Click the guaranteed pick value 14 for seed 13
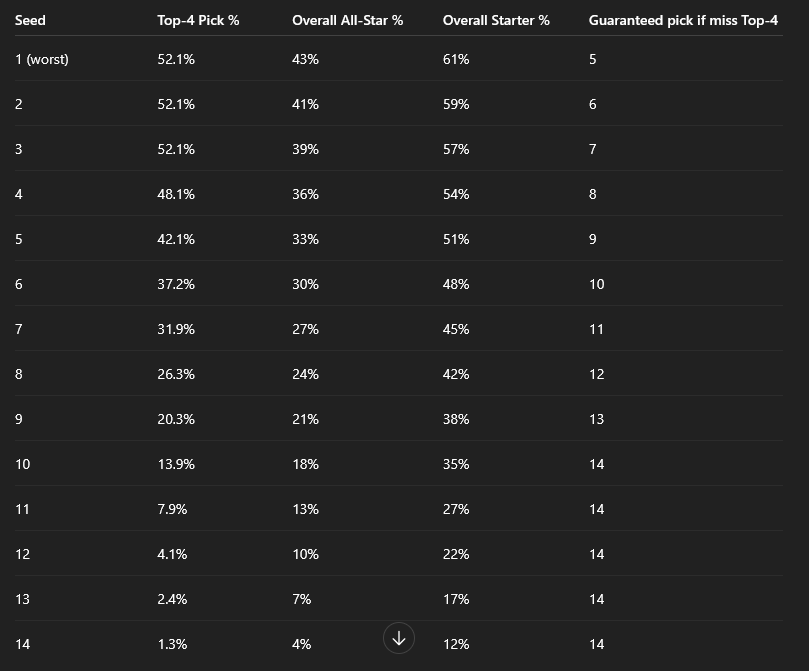This screenshot has width=809, height=671. point(596,599)
